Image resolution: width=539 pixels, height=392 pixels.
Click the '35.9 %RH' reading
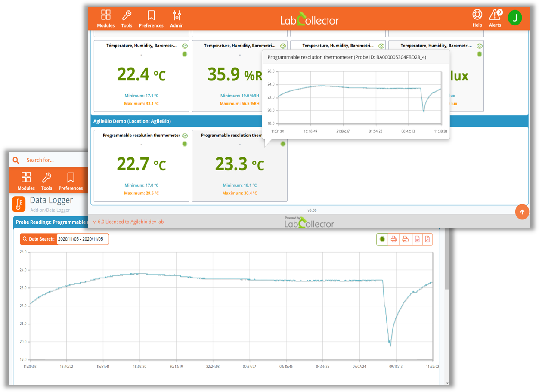coord(235,75)
